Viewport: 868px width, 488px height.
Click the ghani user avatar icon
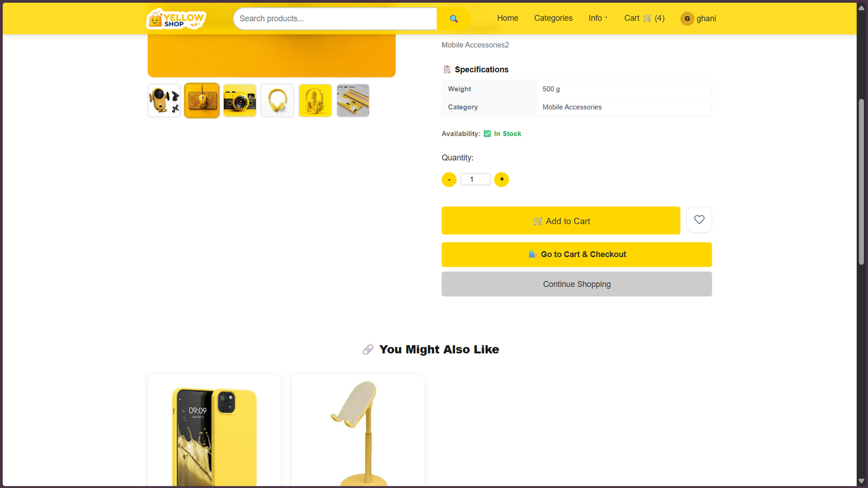pyautogui.click(x=687, y=18)
